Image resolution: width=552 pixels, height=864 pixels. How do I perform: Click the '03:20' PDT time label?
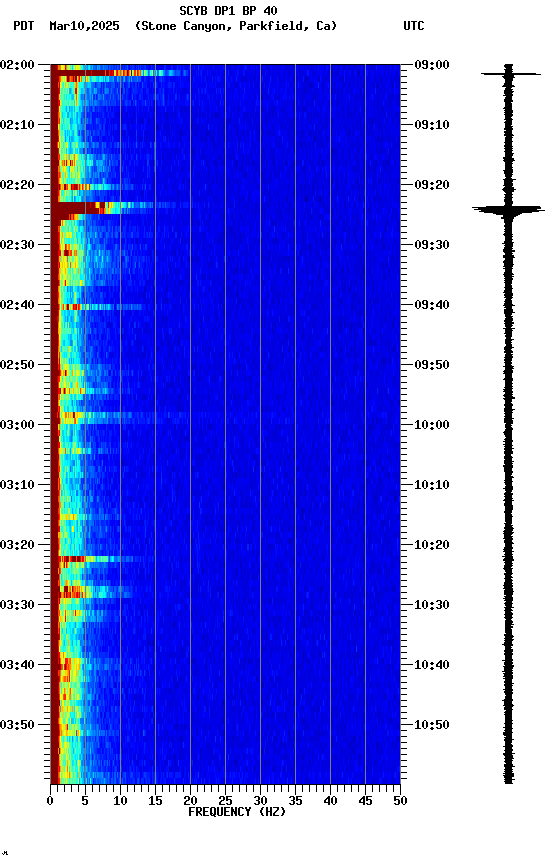(17, 545)
